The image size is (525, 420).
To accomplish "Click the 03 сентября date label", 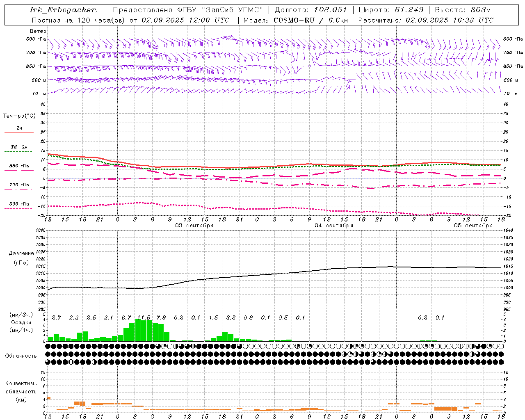I will (x=194, y=226).
